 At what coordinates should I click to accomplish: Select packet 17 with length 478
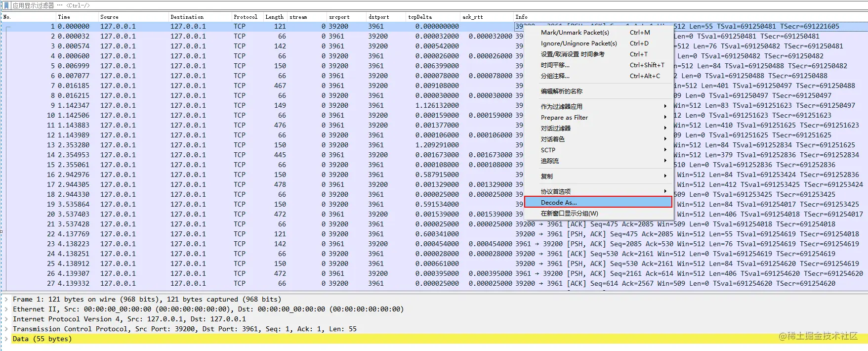point(435,184)
